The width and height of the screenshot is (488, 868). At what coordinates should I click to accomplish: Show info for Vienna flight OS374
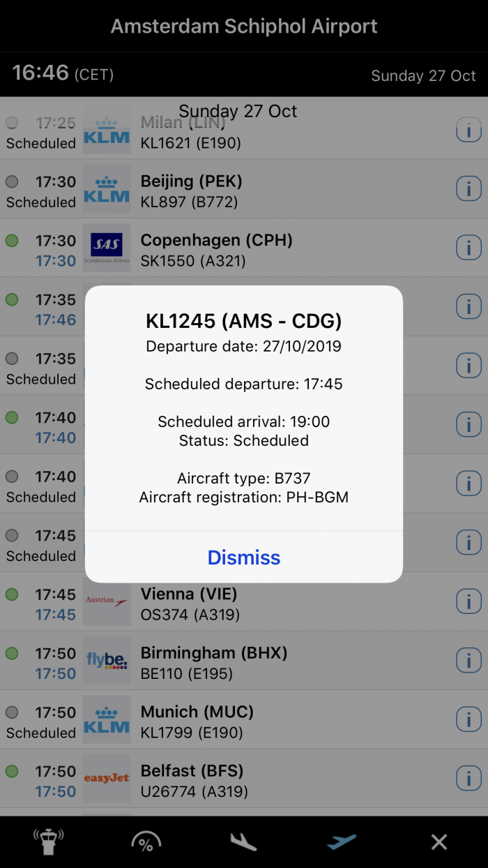[x=468, y=601]
